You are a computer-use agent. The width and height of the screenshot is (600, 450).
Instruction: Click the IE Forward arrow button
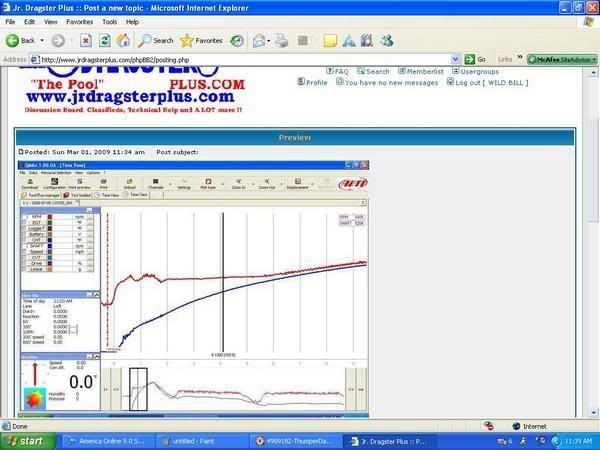point(58,41)
